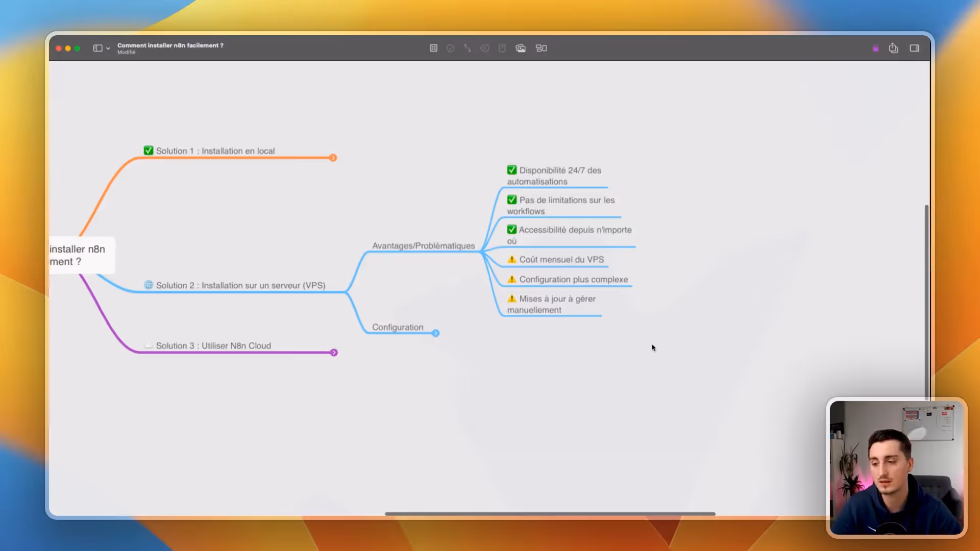The width and height of the screenshot is (980, 551).
Task: Click cloud emoji beside Solution 3
Action: coord(149,345)
